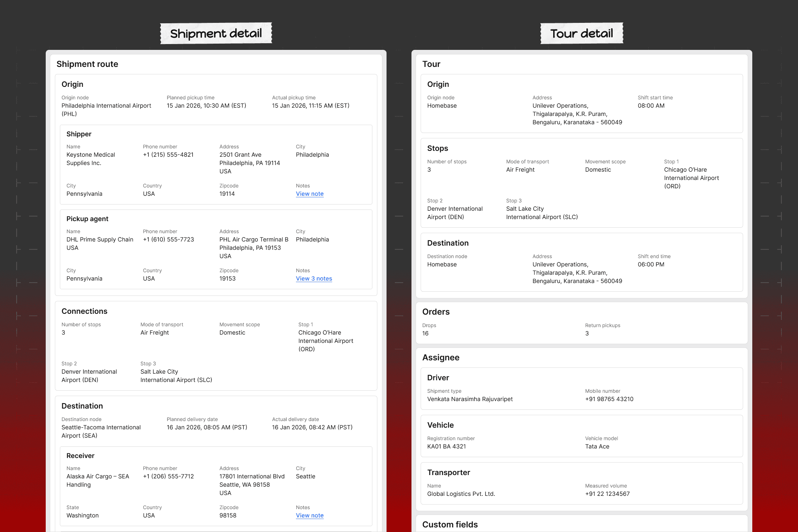Open the Receiver's View note link
Image resolution: width=798 pixels, height=532 pixels.
310,515
